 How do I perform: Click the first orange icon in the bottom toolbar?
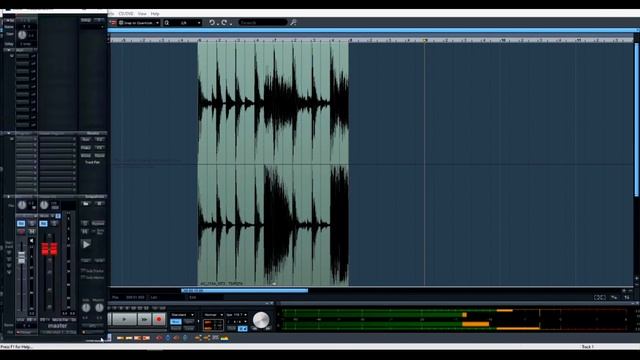point(120,338)
